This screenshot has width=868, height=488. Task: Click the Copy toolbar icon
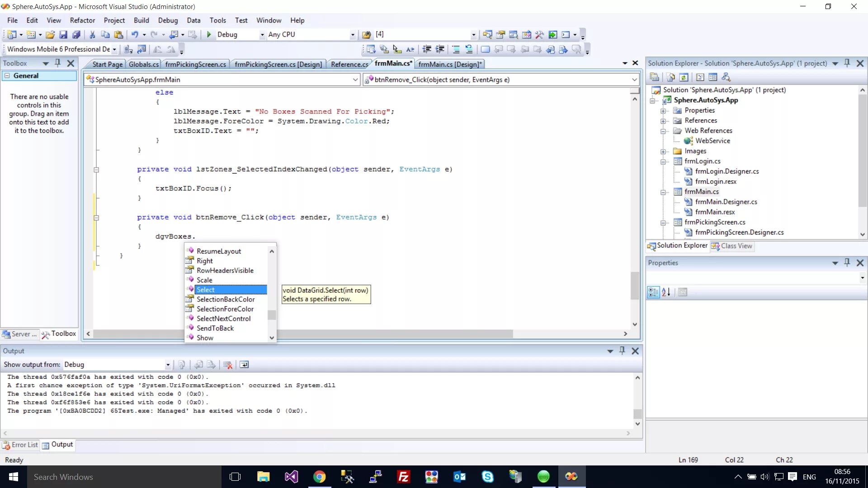[105, 35]
